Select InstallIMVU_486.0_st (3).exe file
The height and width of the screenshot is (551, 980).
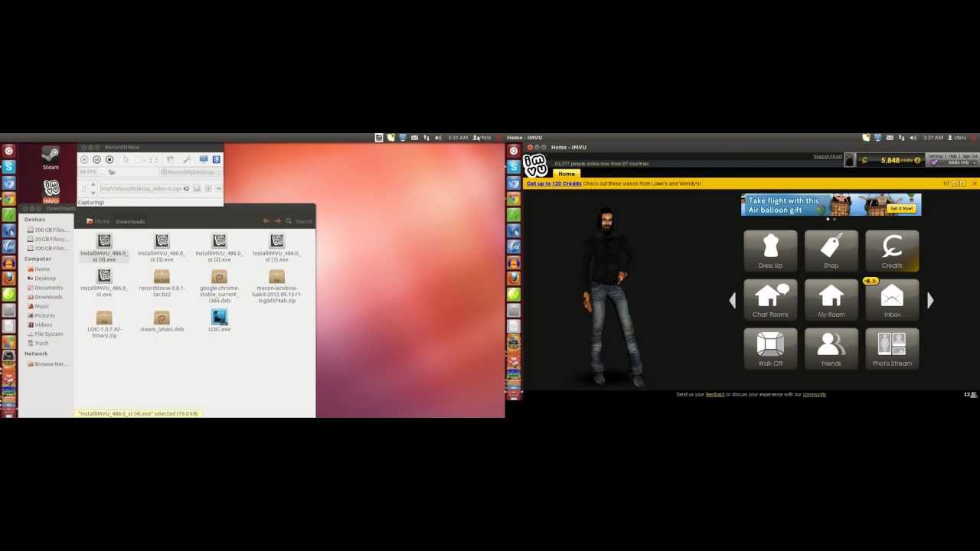162,249
